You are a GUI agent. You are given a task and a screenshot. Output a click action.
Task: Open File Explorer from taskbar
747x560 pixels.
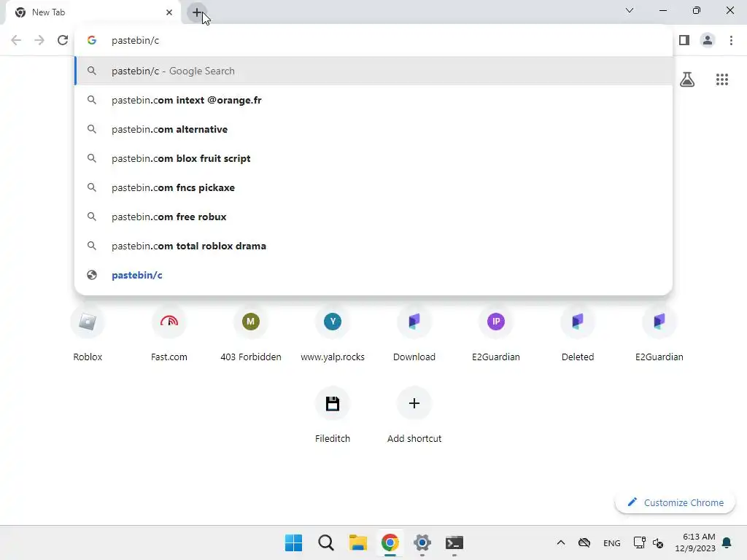coord(357,542)
